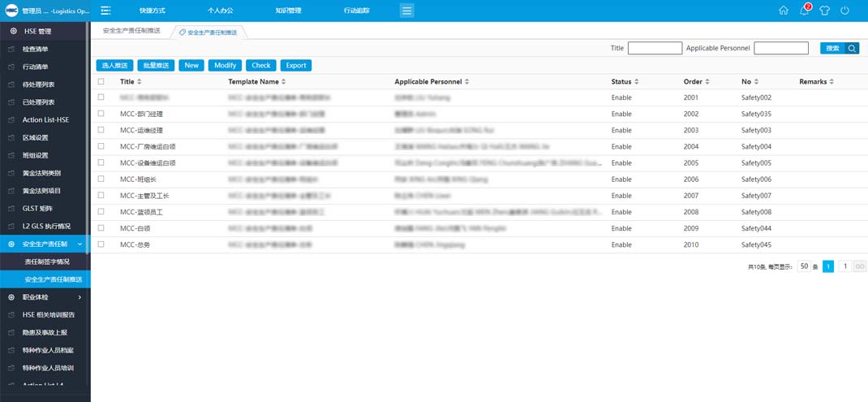This screenshot has height=402, width=868.
Task: Collapse the 安全生产责任制 sidebar group
Action: 79,244
